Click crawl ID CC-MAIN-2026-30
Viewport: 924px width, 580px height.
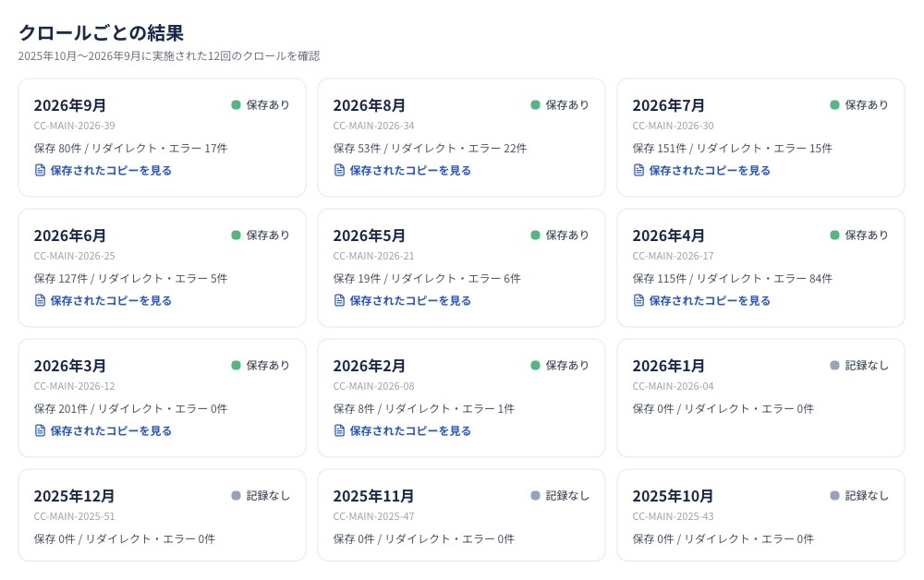click(673, 126)
